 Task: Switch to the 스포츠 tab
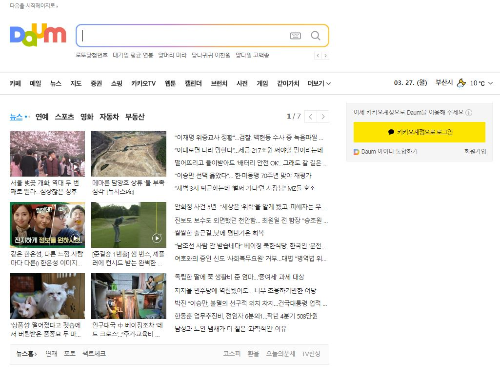tap(64, 117)
